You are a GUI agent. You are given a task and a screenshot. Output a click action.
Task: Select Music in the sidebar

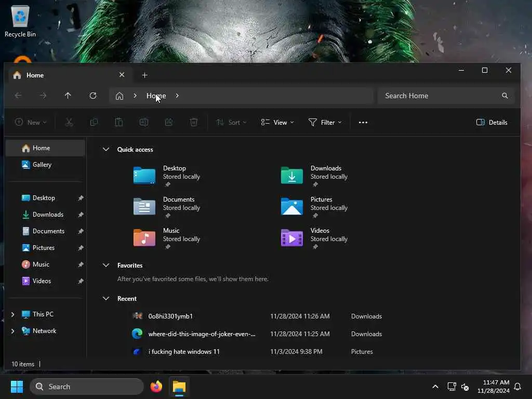coord(45,264)
